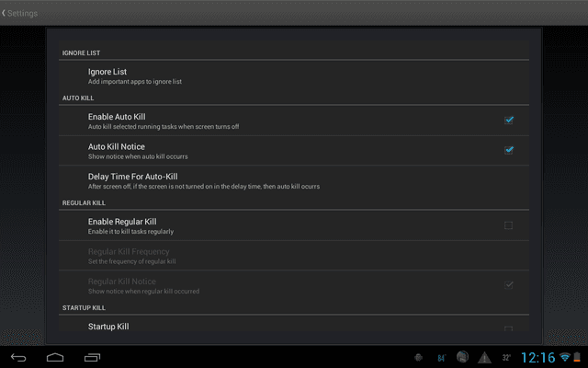Toggle the Enable Auto Kill checkbox
This screenshot has height=368, width=588.
[508, 121]
